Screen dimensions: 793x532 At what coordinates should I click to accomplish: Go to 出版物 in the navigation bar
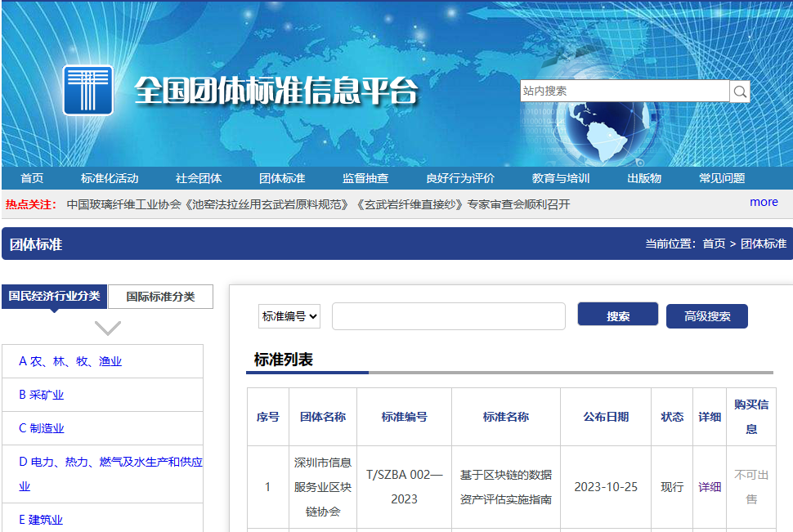(643, 177)
